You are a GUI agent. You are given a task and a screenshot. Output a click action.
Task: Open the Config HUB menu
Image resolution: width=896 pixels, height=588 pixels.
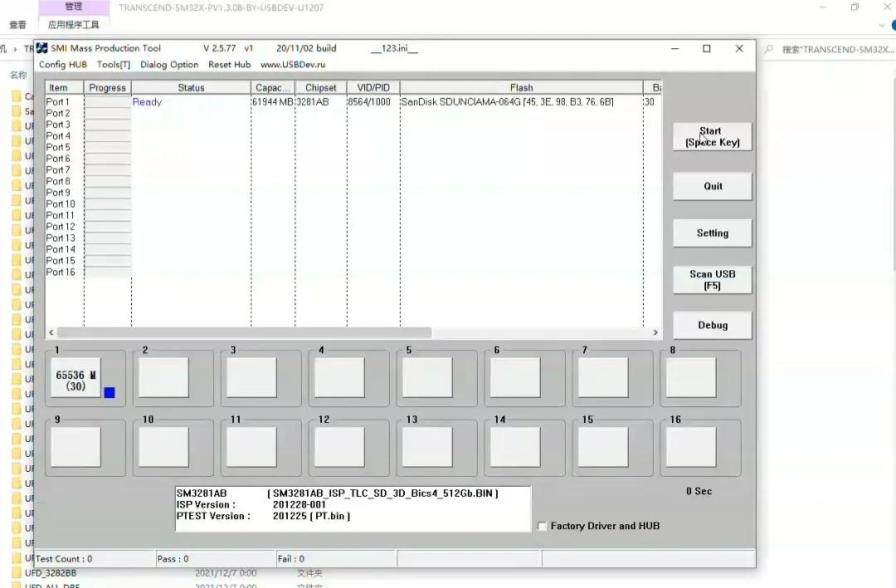[62, 65]
